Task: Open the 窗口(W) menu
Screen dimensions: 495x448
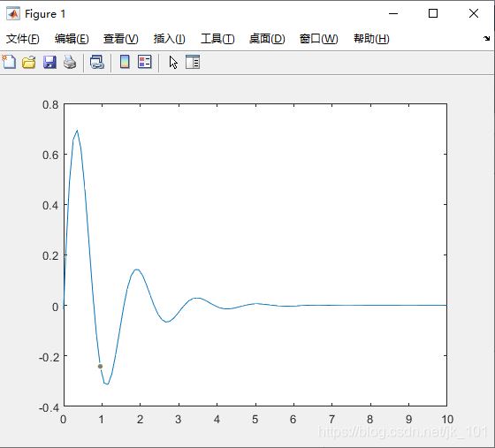Action: coord(319,39)
